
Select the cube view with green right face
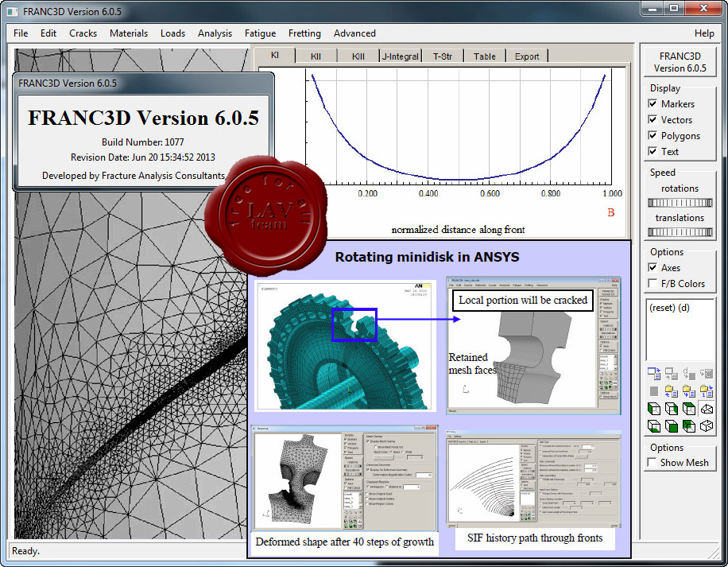[x=672, y=409]
